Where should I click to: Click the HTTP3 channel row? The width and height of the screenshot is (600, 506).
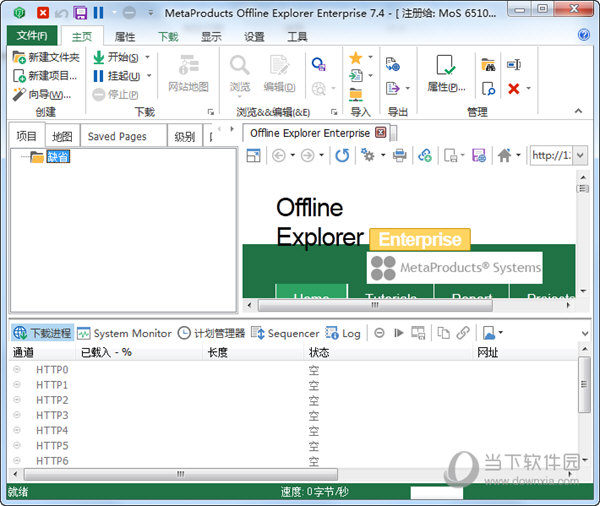point(293,415)
